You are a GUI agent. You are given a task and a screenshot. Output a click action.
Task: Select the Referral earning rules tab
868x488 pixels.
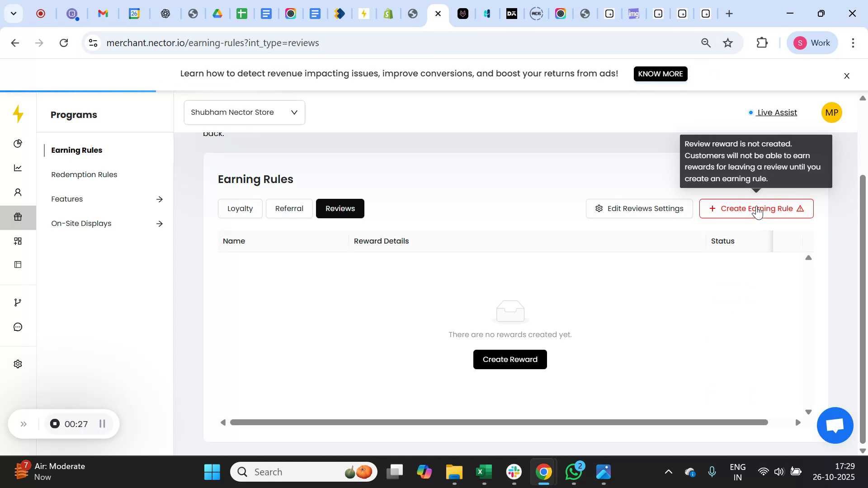click(289, 208)
